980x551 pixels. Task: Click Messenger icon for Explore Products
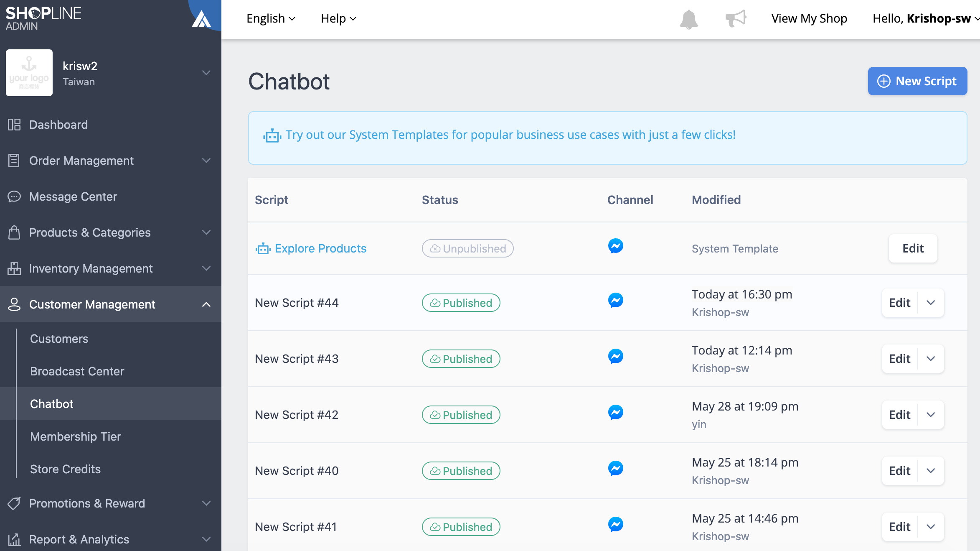point(616,246)
